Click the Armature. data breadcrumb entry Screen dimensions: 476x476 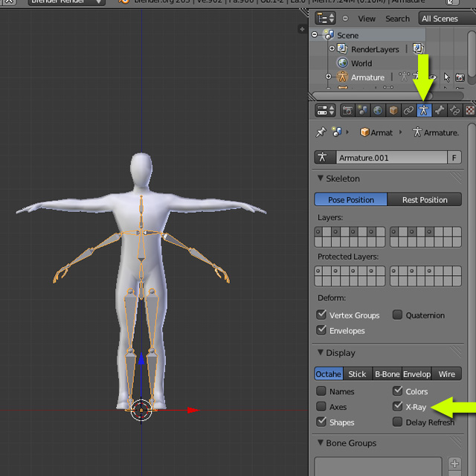tap(436, 132)
